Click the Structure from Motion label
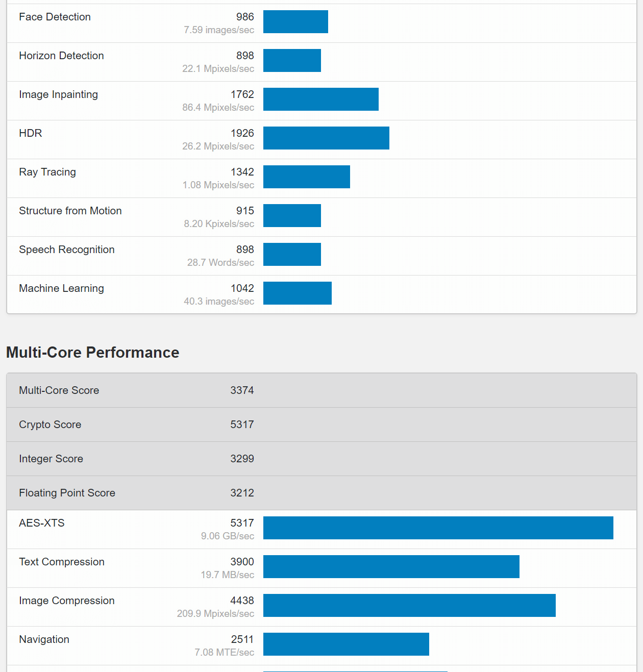Screen dimensions: 643x672 click(x=70, y=211)
